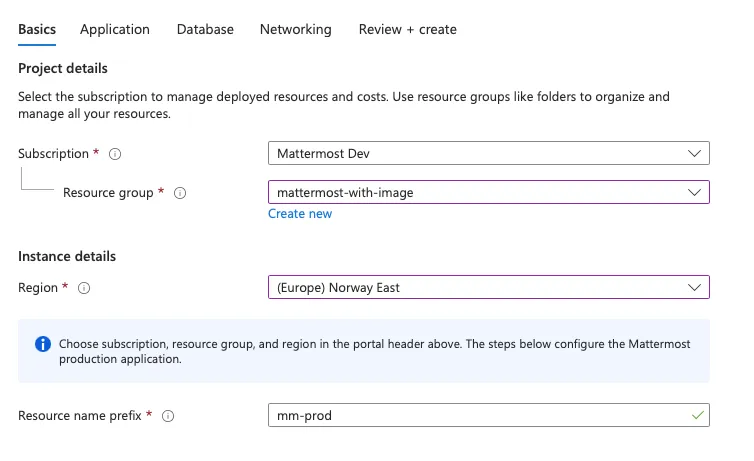Click banner text about portal header
This screenshot has width=754, height=461.
[x=375, y=351]
